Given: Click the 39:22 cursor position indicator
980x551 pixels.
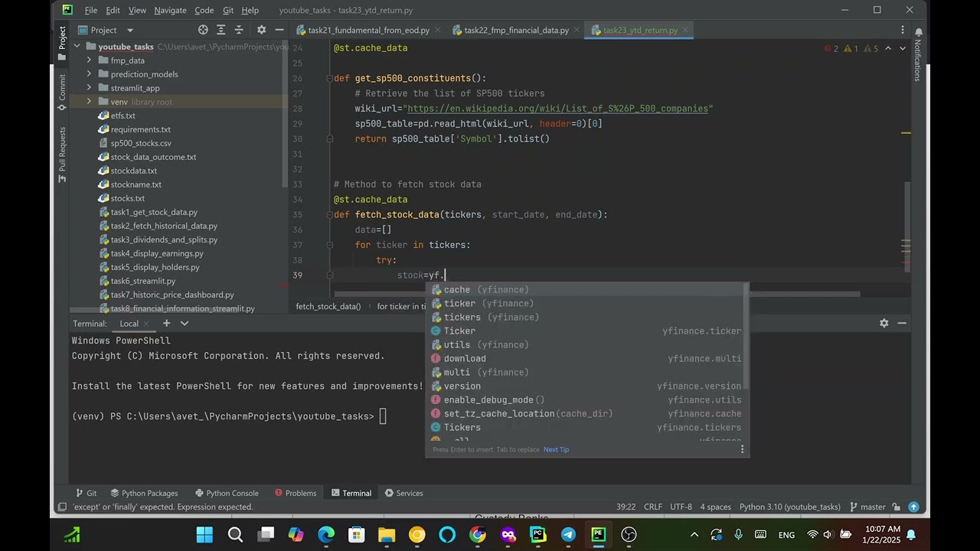Looking at the screenshot, I should (626, 507).
